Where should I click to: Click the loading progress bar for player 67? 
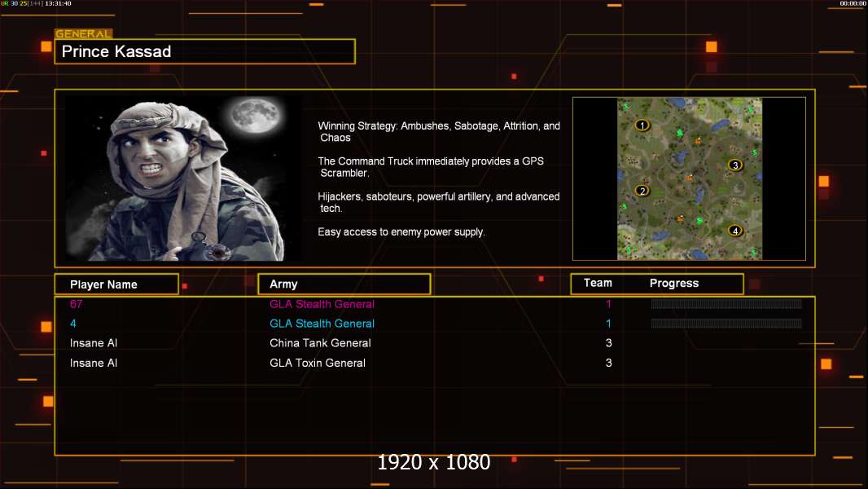[726, 303]
